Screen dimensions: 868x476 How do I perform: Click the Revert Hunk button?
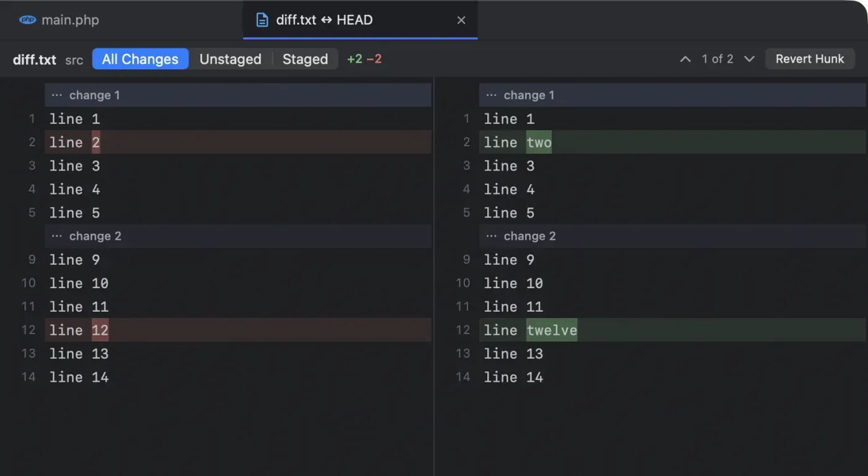810,59
